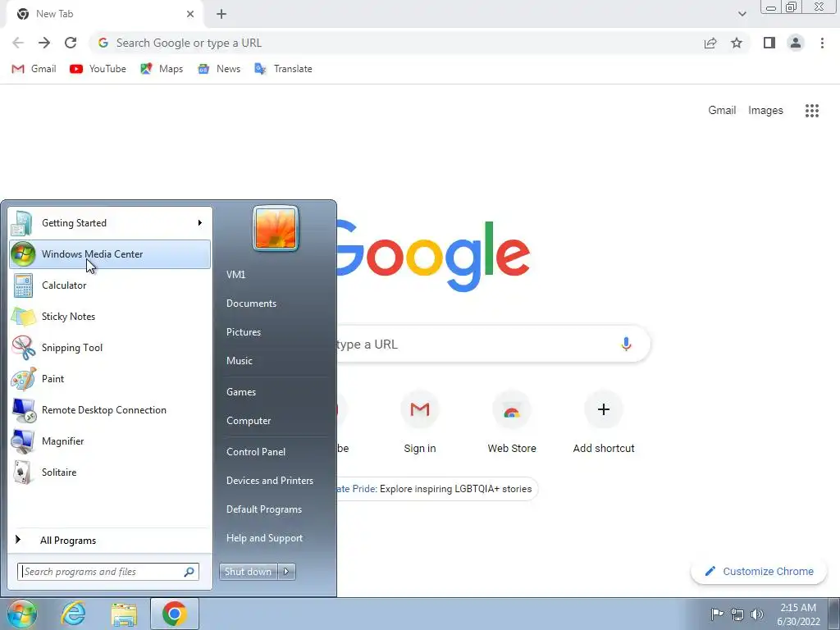This screenshot has height=630, width=840.
Task: Click Chrome's back arrow
Action: click(x=18, y=43)
